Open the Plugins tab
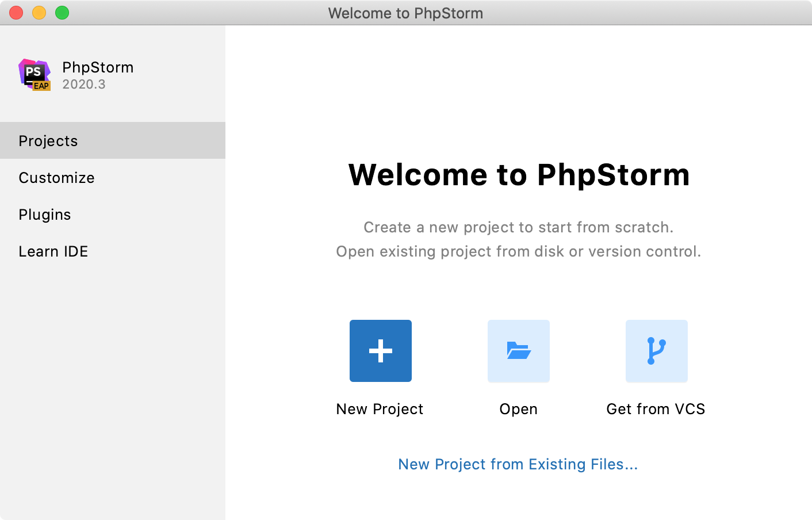 pos(45,215)
